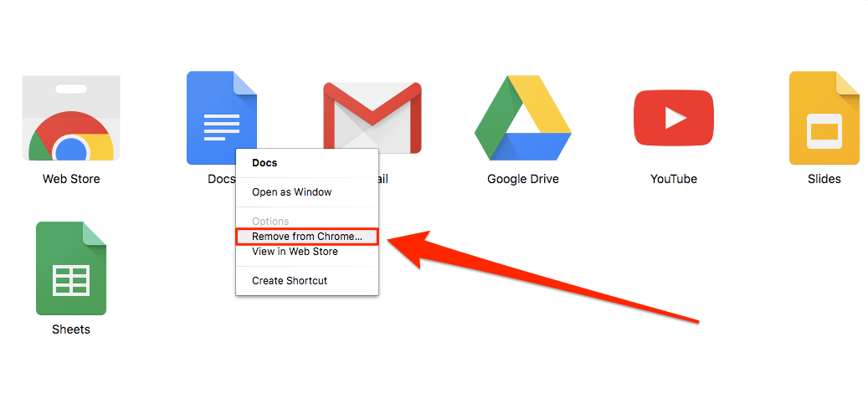Choose Open as Window in context menu

click(x=307, y=192)
